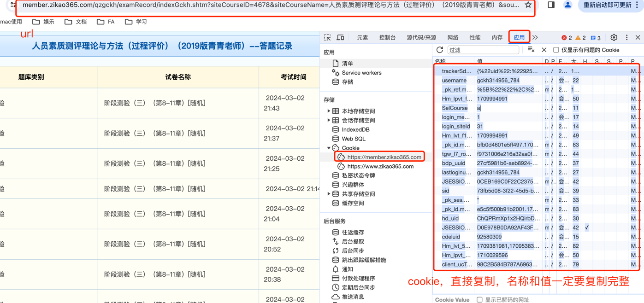Open Service workers item
644x303 pixels.
click(361, 73)
